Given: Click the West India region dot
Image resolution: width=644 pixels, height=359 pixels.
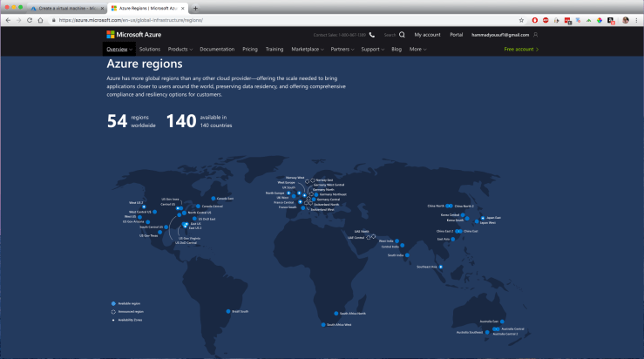Looking at the screenshot, I should 397,241.
